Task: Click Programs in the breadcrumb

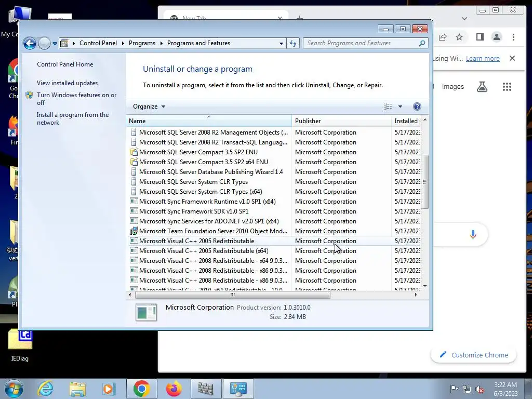Action: coord(142,43)
